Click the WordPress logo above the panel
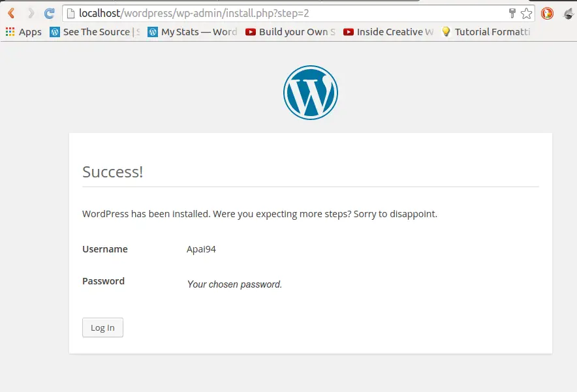577x392 pixels. click(x=311, y=93)
